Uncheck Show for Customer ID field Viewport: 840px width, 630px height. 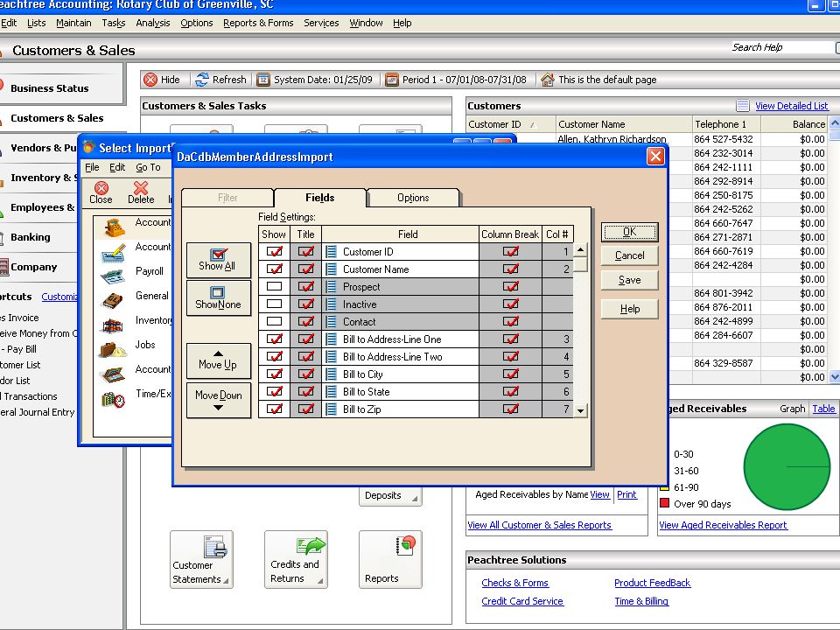[x=274, y=252]
